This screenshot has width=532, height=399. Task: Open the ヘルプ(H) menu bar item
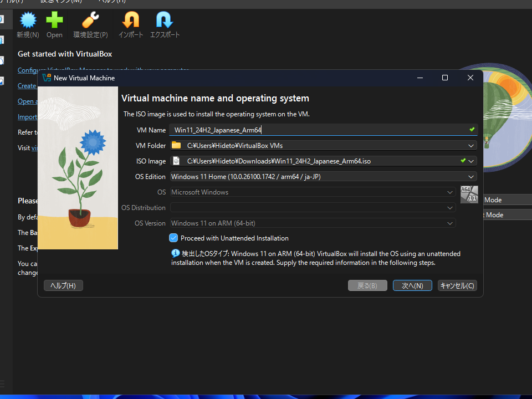tap(111, 2)
